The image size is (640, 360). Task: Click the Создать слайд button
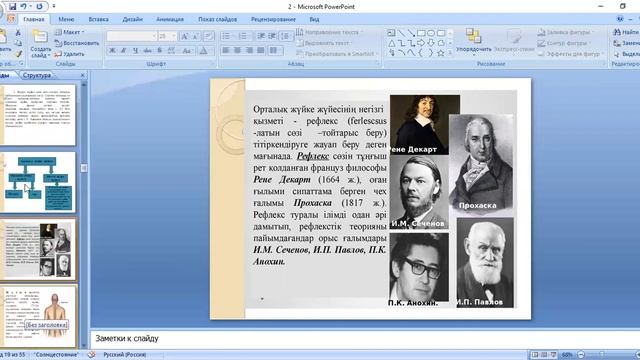40,44
